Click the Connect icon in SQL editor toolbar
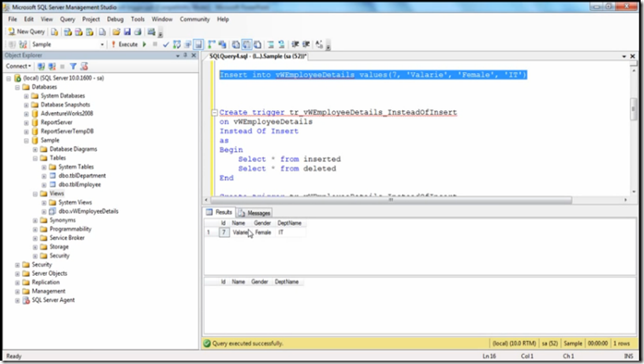644x364 pixels. click(12, 44)
